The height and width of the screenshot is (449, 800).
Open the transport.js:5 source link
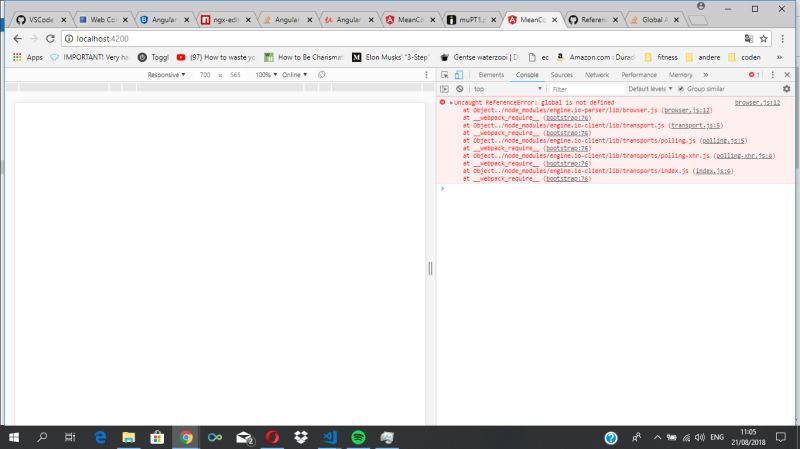695,126
